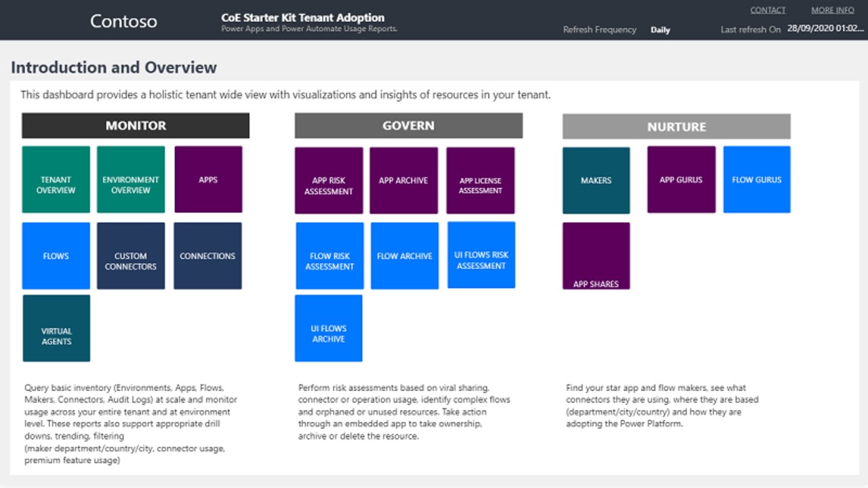Open the Tenant Overview tile

pyautogui.click(x=56, y=180)
